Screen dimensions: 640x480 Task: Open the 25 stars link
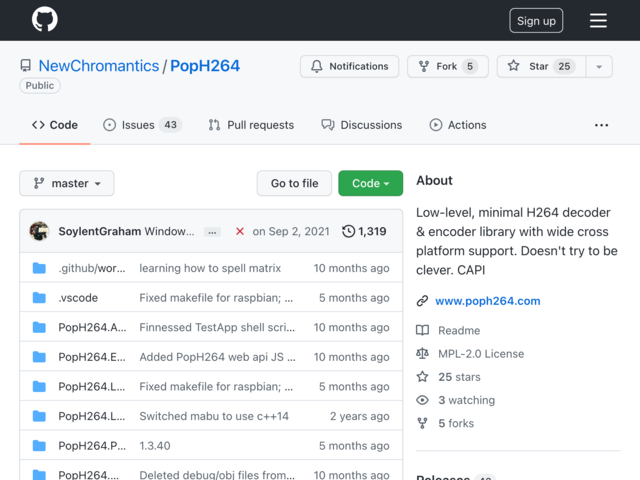click(x=459, y=377)
